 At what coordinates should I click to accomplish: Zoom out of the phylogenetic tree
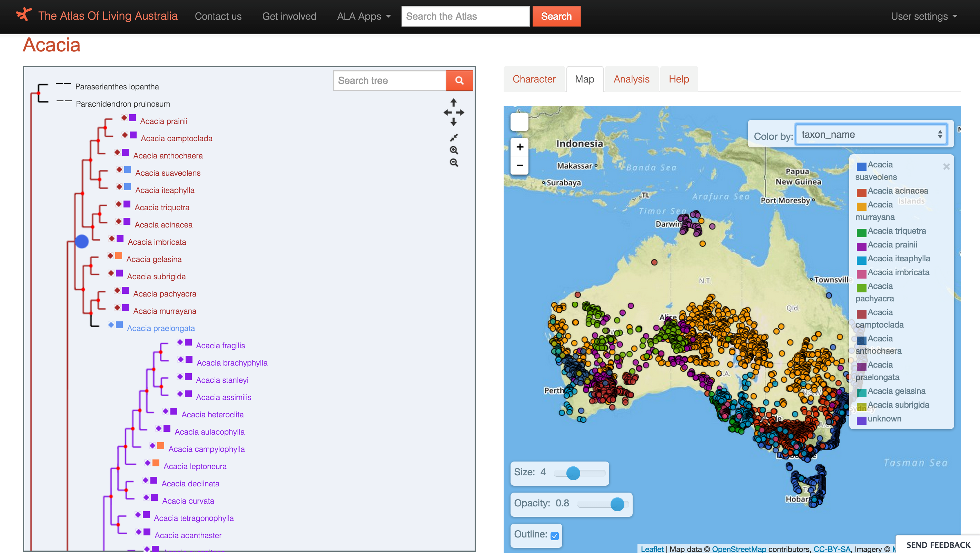454,163
